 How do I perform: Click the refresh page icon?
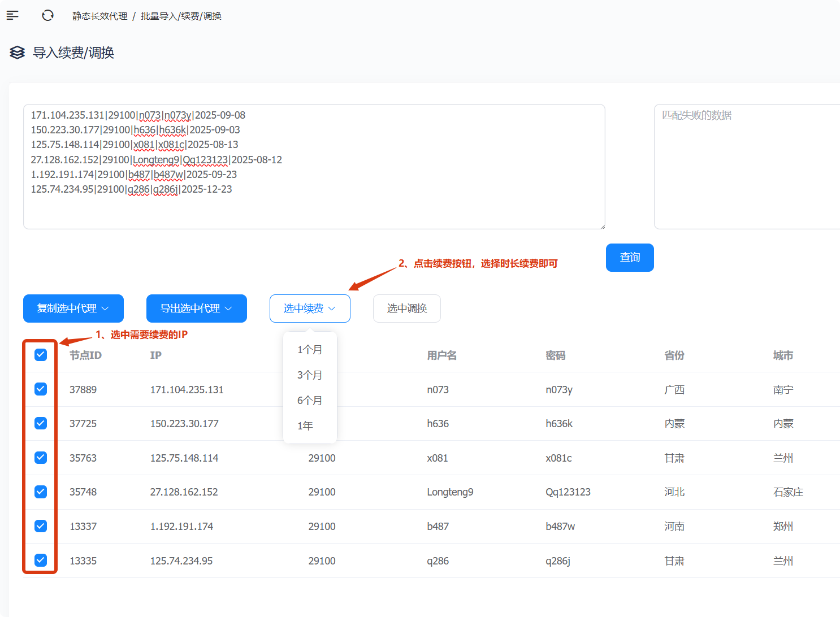47,16
